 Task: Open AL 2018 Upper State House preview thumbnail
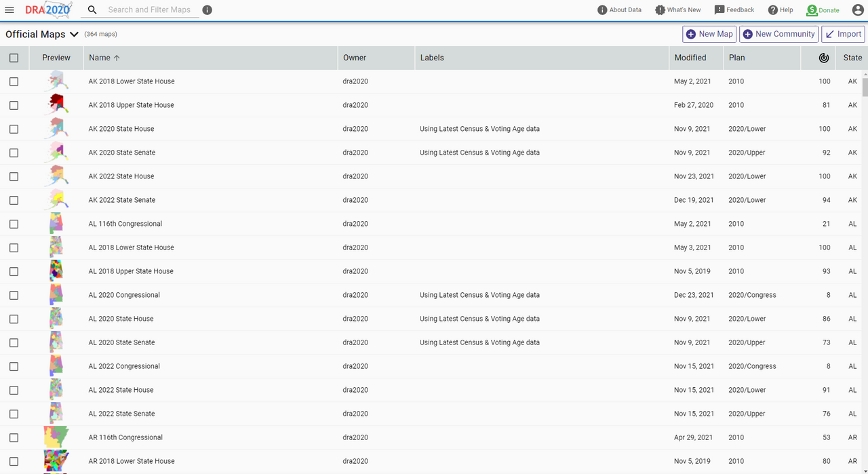pos(56,271)
